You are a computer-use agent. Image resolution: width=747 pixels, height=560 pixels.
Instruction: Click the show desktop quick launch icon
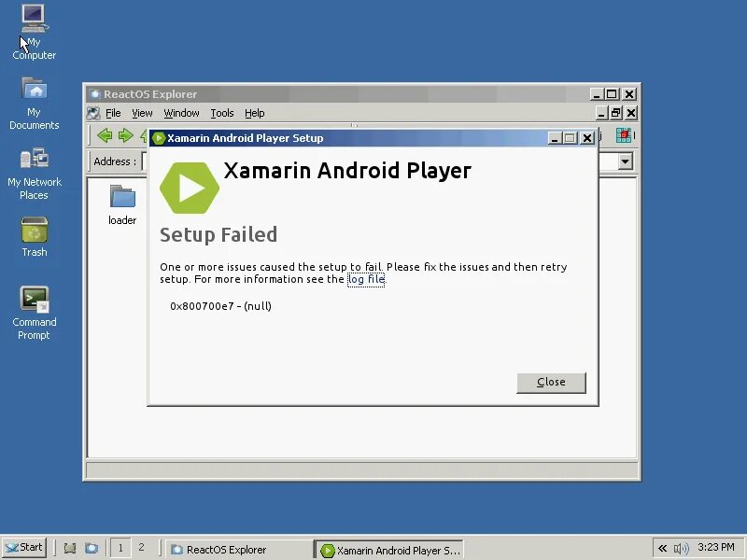[70, 549]
